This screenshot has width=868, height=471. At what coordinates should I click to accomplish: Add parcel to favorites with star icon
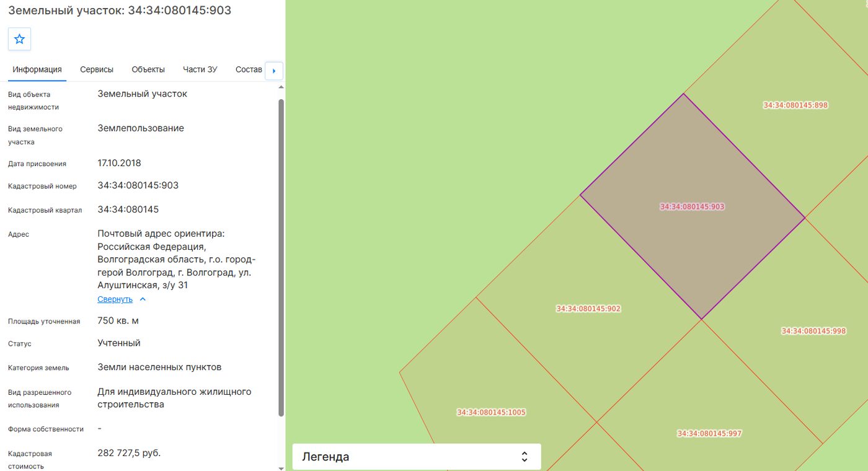point(19,39)
